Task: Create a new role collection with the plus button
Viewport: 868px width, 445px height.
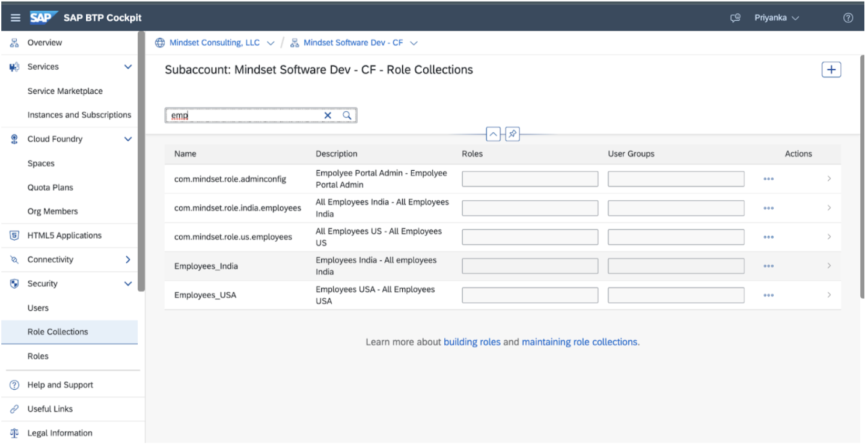Action: (x=831, y=69)
